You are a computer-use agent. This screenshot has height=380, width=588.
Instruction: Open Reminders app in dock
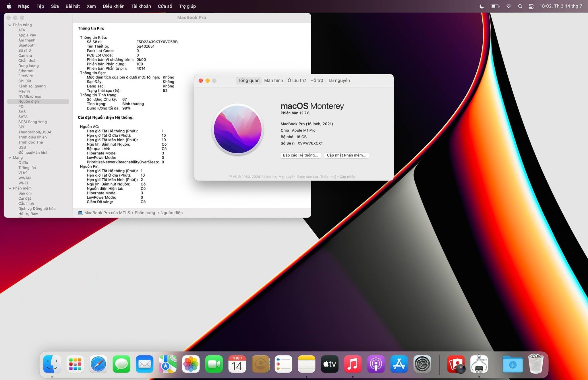(283, 364)
